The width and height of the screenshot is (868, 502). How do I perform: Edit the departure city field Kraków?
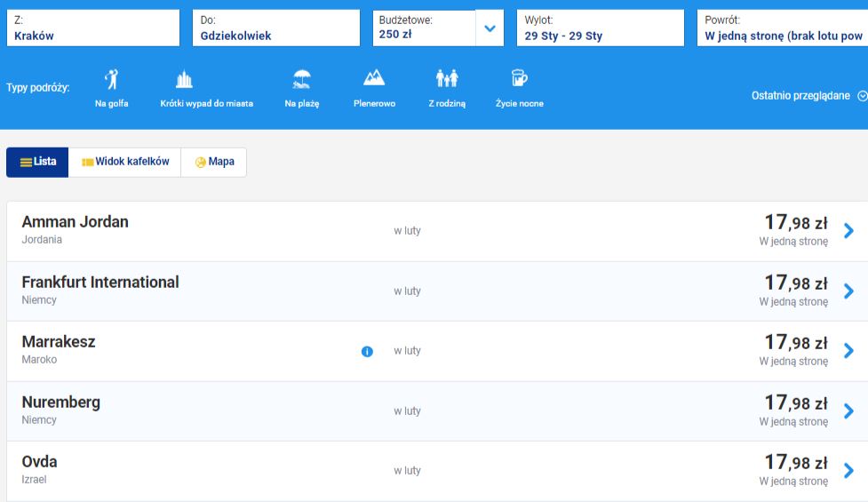tap(93, 28)
